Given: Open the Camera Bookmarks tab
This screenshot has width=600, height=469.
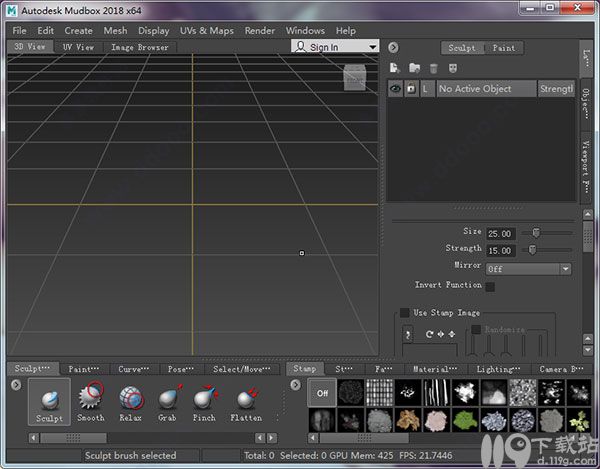Looking at the screenshot, I should [562, 369].
